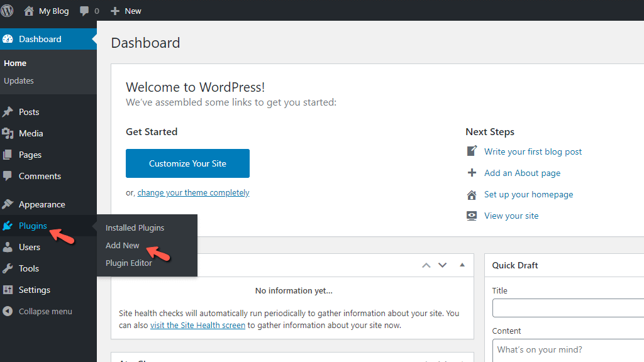Viewport: 644px width, 362px height.
Task: Follow the change your theme completely link
Action: tap(193, 192)
